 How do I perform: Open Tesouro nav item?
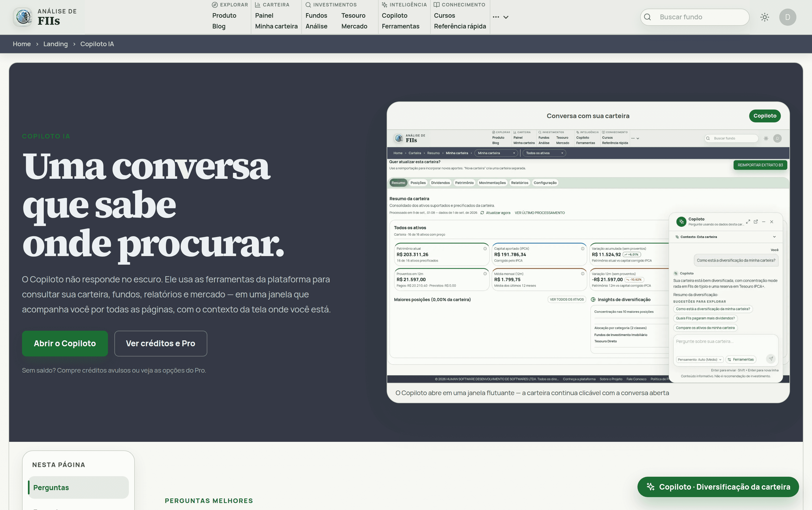tap(353, 16)
